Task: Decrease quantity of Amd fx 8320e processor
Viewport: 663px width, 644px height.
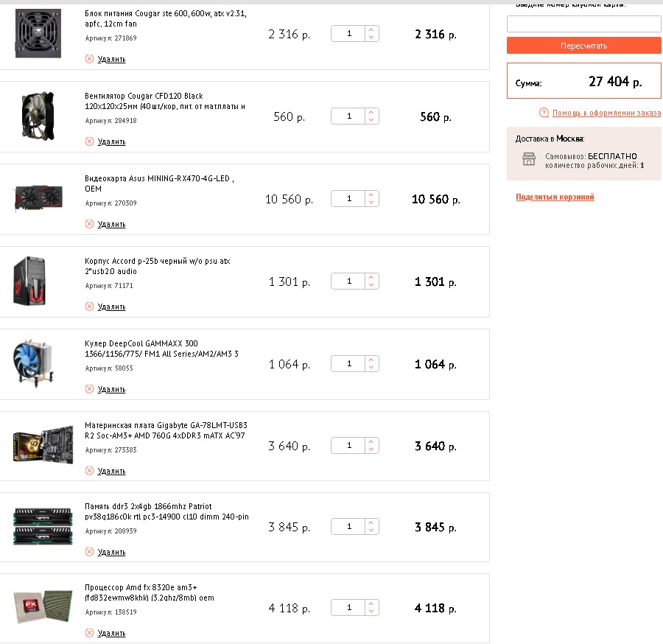Action: coord(371,612)
